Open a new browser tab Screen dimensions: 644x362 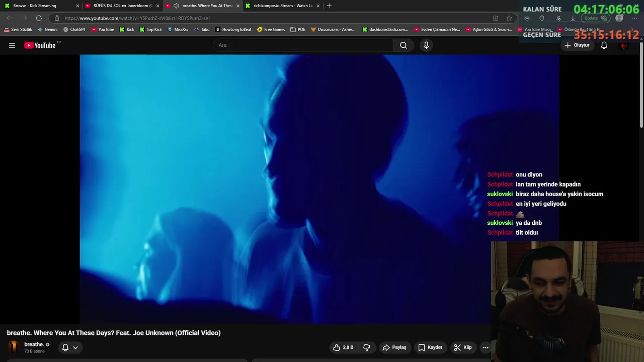tap(329, 6)
